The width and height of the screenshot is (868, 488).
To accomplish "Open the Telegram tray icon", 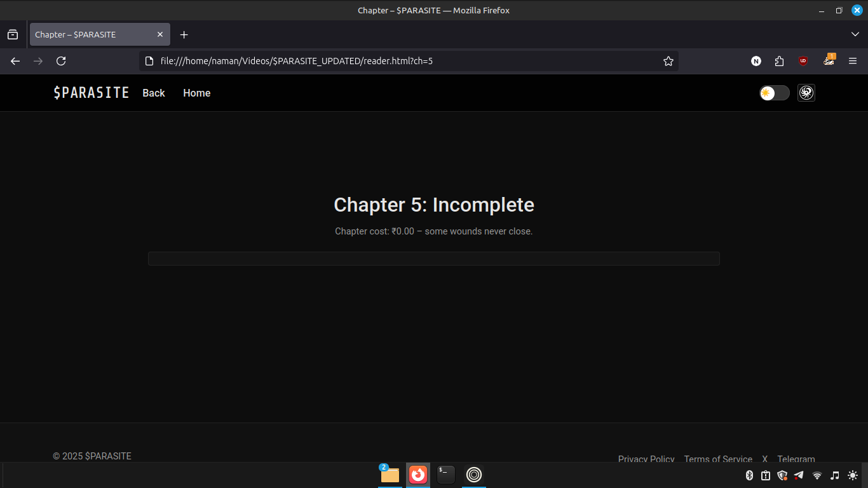I will pyautogui.click(x=799, y=475).
